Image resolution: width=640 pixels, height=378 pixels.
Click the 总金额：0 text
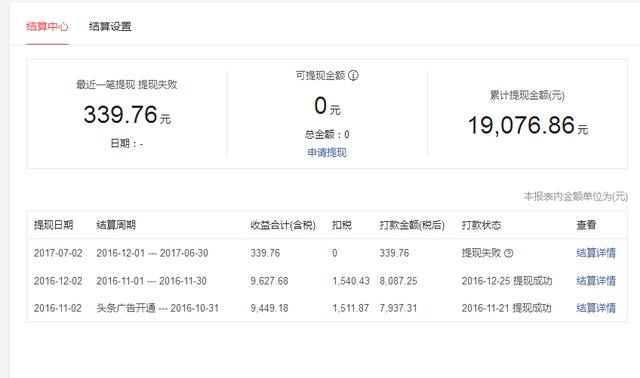coord(327,134)
